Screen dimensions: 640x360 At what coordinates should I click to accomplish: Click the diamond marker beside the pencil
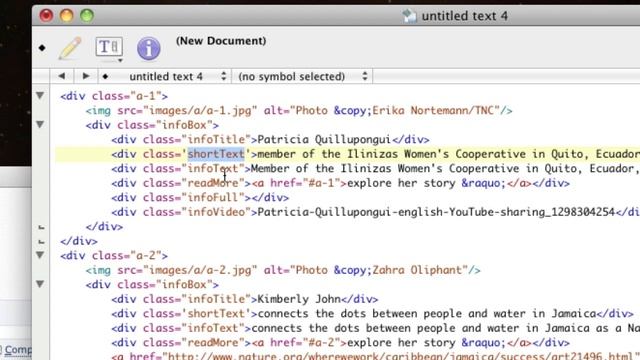point(42,48)
